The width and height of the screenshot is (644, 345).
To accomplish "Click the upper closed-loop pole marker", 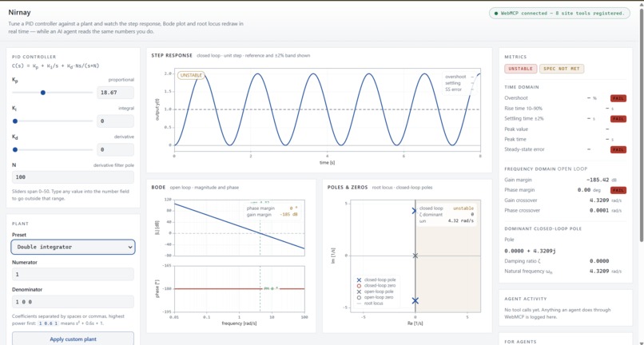I will tap(415, 211).
